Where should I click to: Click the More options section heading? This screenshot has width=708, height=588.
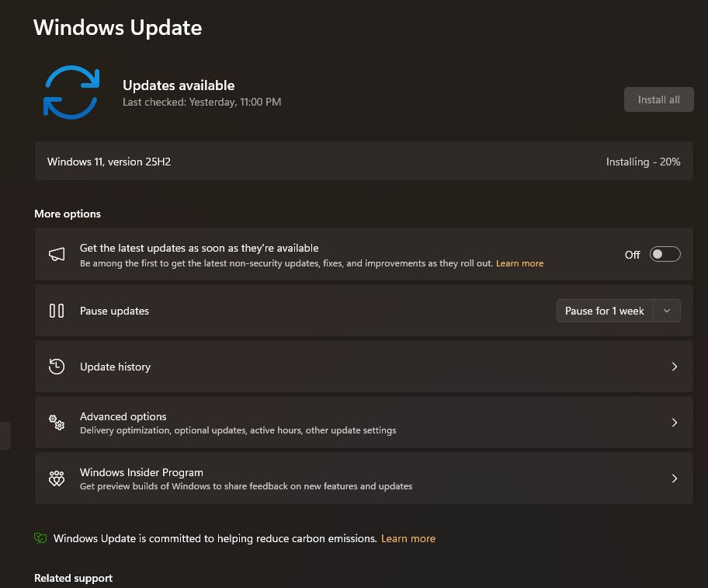(68, 214)
